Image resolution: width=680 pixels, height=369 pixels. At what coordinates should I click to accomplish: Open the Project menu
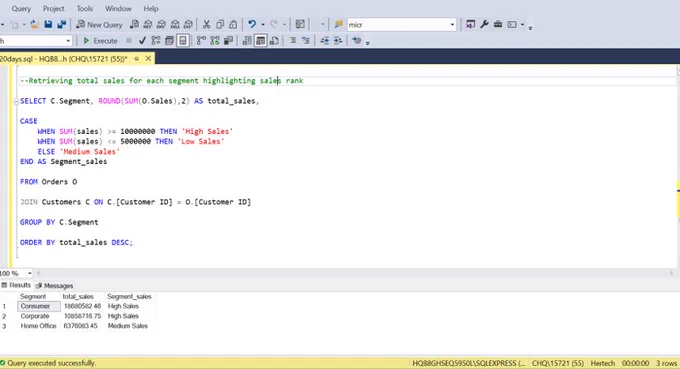pos(54,9)
